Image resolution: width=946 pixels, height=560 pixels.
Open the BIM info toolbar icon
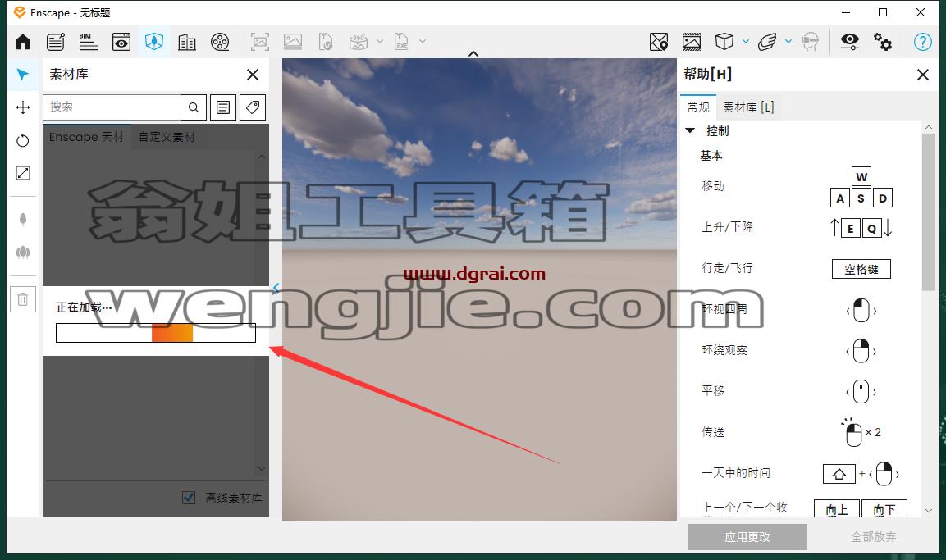coord(88,42)
